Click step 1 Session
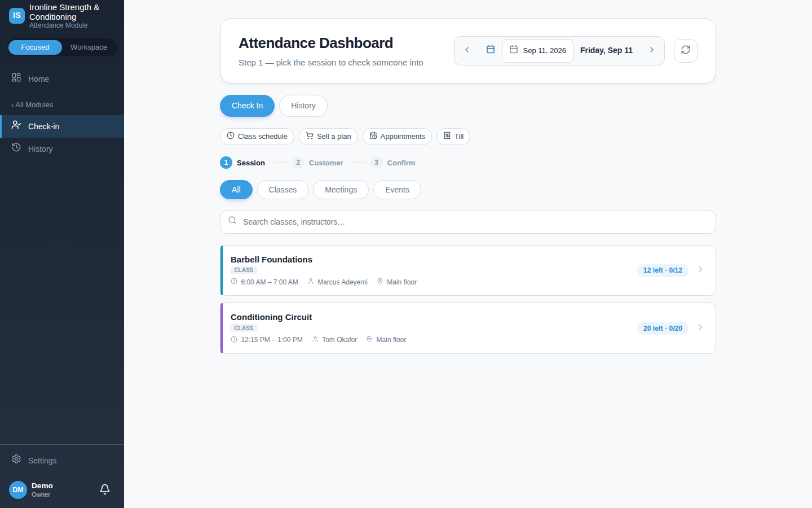This screenshot has width=812, height=508. (242, 163)
